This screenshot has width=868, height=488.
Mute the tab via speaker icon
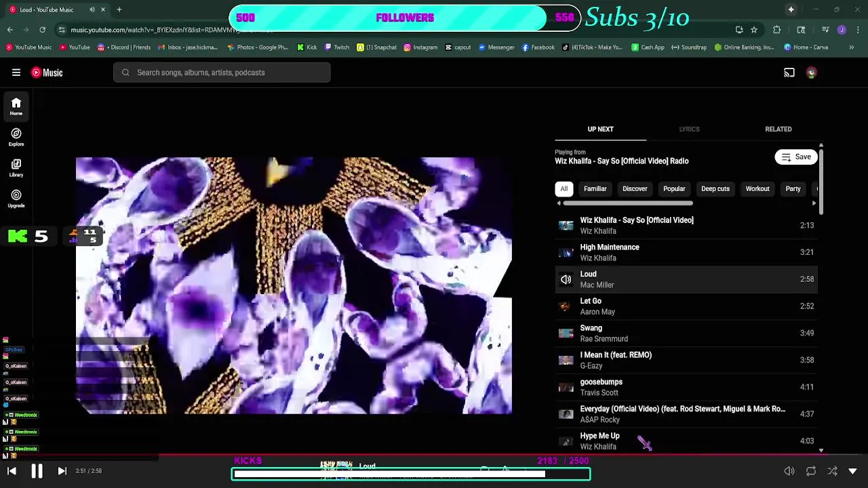click(92, 9)
